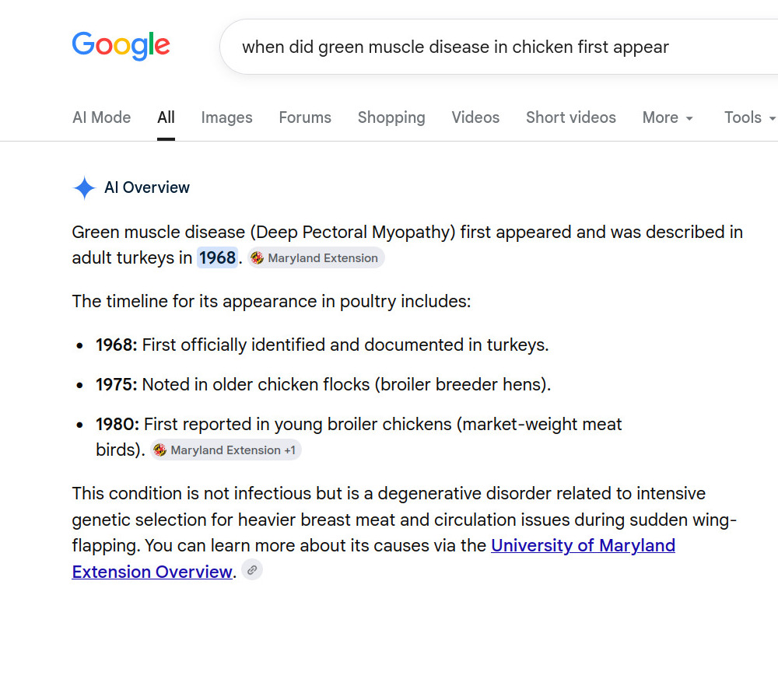Click the link icon after Extension Overview
Viewport: 778px width, 700px height.
(x=252, y=570)
